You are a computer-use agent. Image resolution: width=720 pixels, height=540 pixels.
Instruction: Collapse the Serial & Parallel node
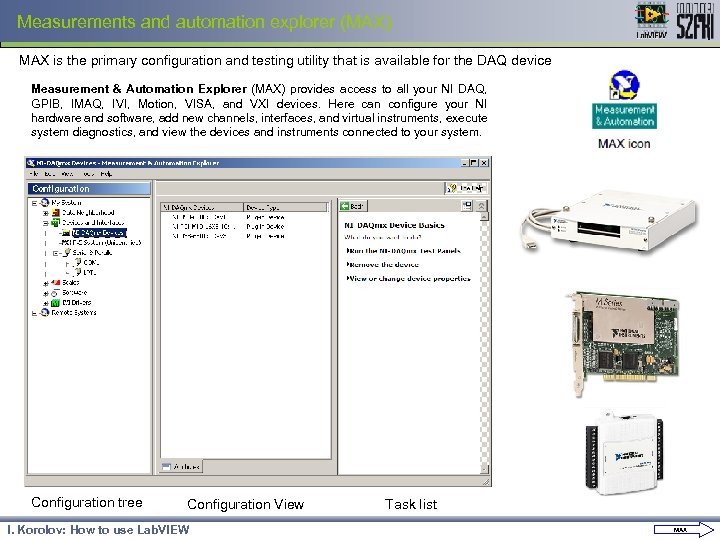coord(56,253)
